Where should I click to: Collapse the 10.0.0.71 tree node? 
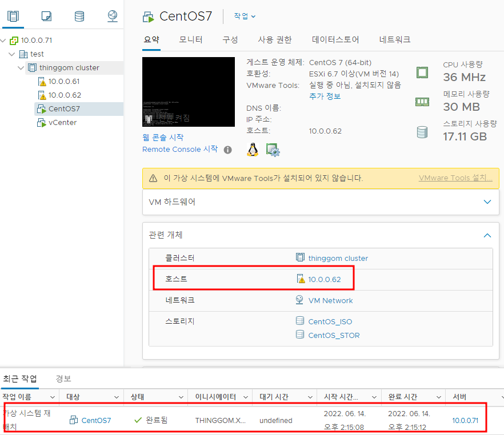pyautogui.click(x=3, y=40)
